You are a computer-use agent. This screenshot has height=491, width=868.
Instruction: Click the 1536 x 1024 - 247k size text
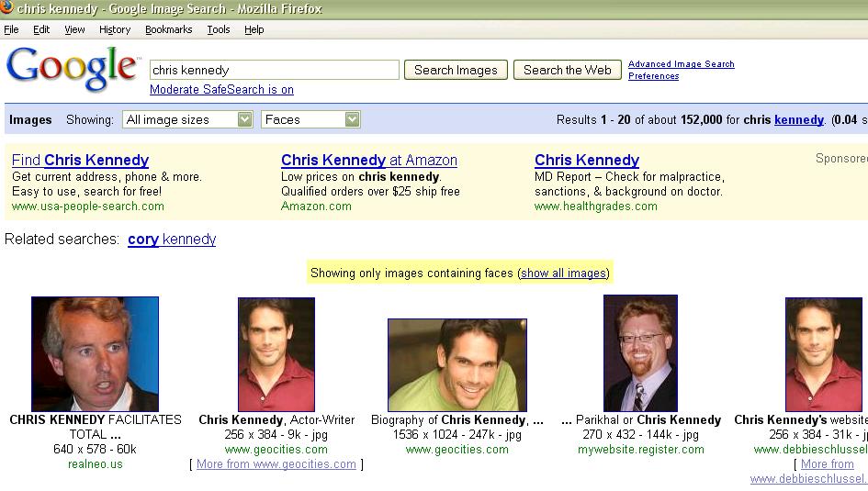[x=457, y=435]
